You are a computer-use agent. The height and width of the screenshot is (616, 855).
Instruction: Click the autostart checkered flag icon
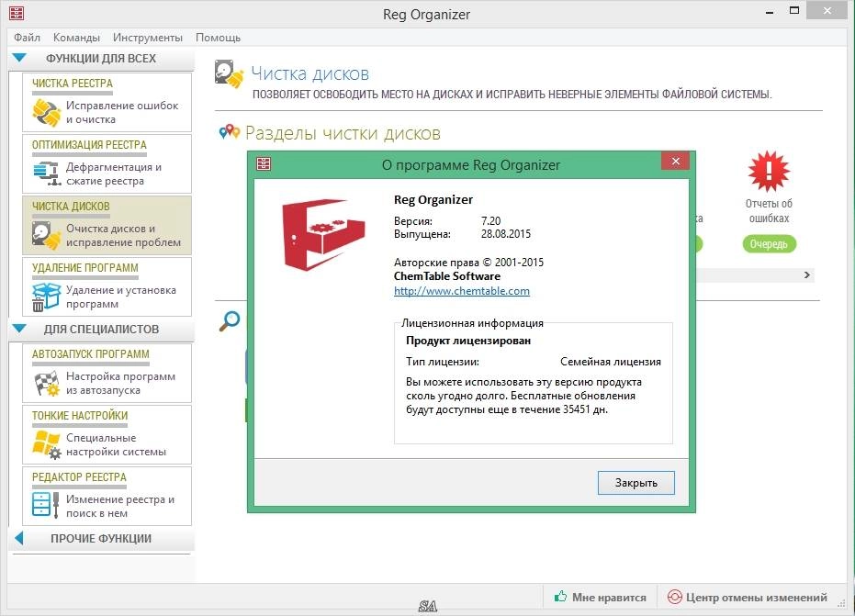(x=46, y=383)
